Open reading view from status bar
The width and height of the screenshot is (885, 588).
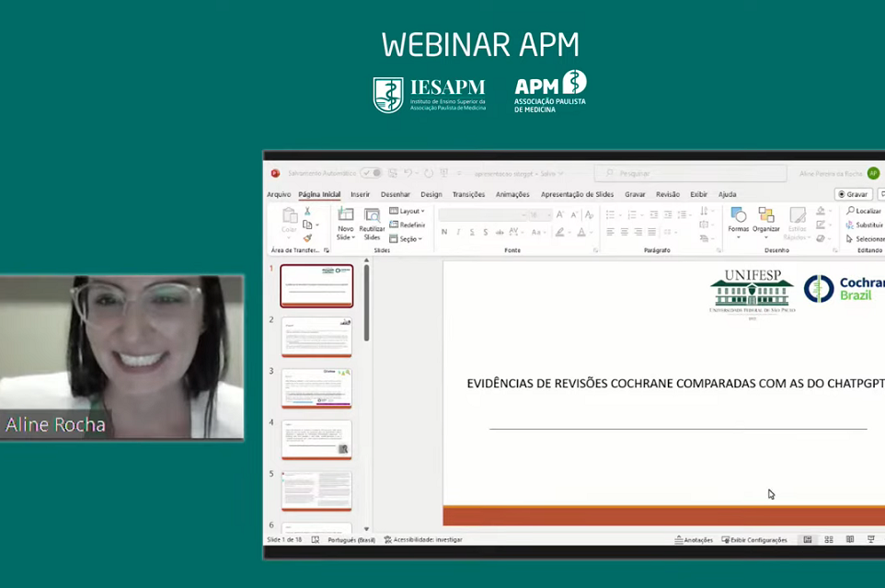point(849,540)
